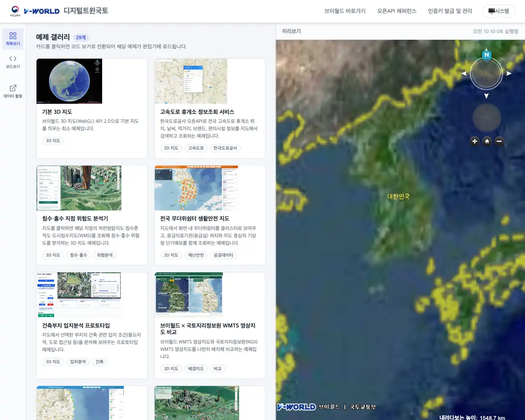525x420 pixels.
Task: Click the compass ring control on map
Action: (x=486, y=74)
